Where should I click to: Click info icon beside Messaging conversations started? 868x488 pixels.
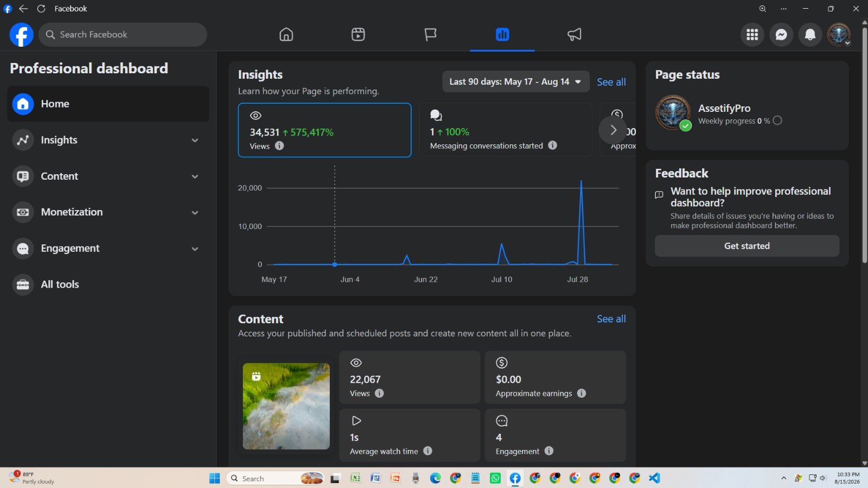point(552,145)
